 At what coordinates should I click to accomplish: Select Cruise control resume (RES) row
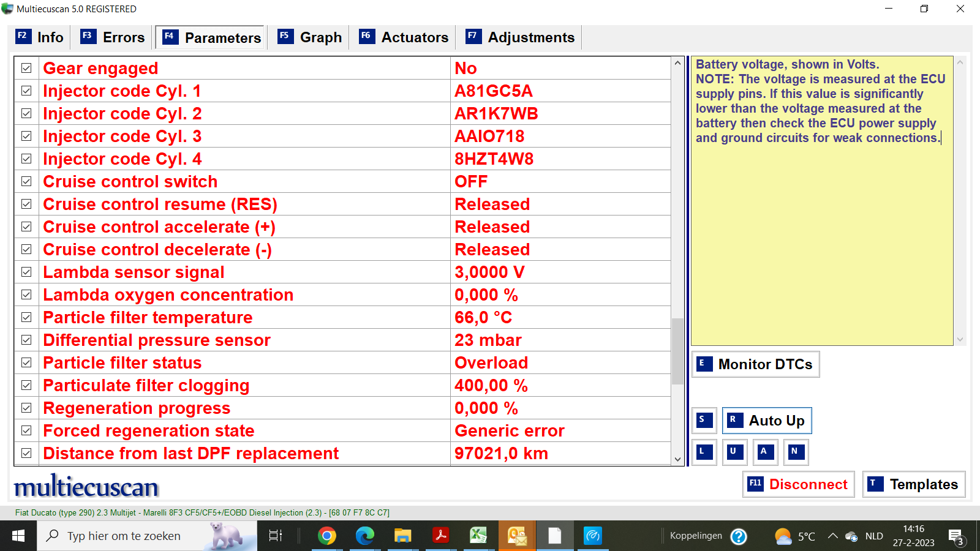tap(343, 204)
